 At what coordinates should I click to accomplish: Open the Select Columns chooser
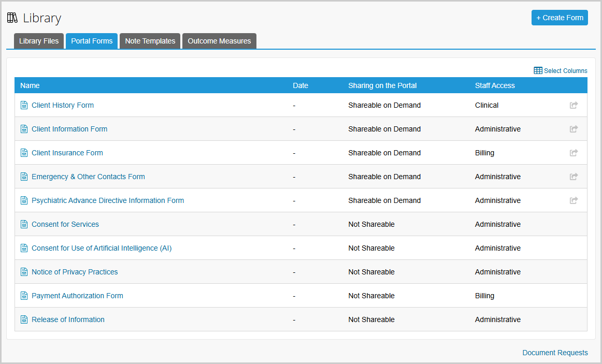[561, 71]
